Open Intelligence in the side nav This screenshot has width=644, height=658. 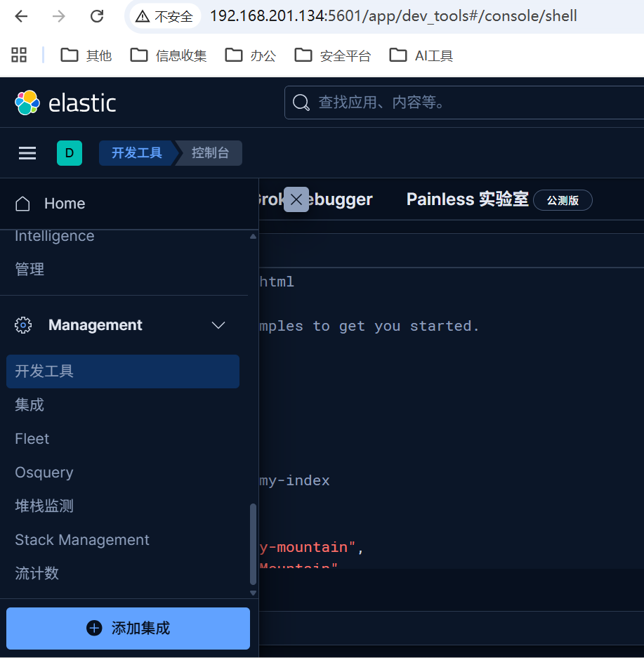click(55, 236)
